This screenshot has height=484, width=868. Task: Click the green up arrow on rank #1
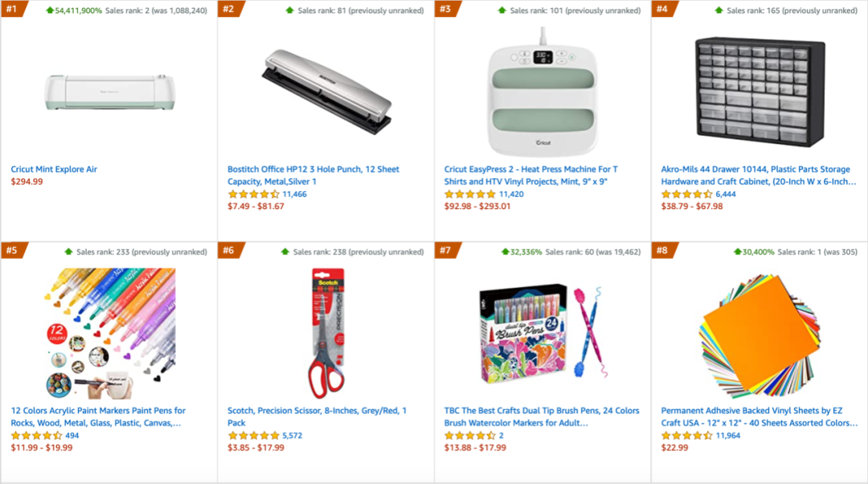pyautogui.click(x=50, y=10)
